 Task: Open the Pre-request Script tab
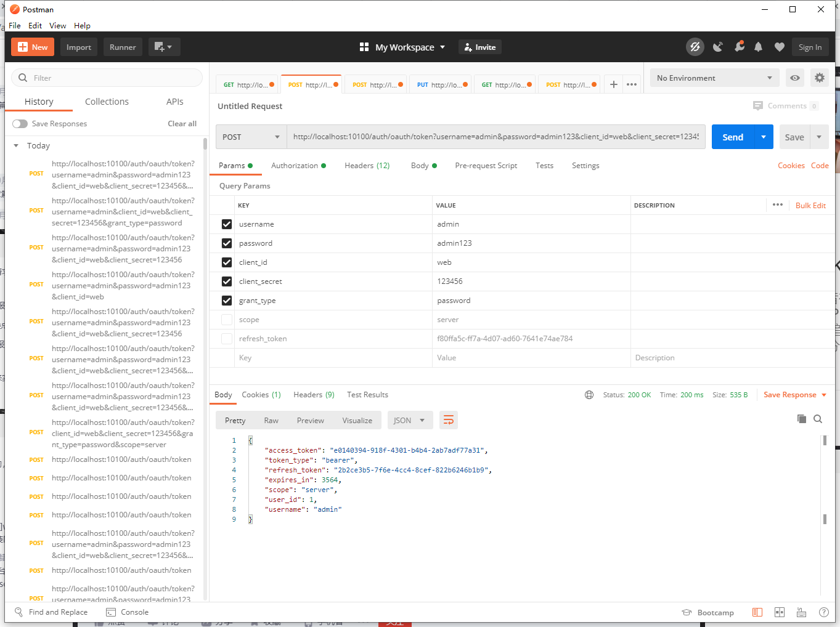486,165
